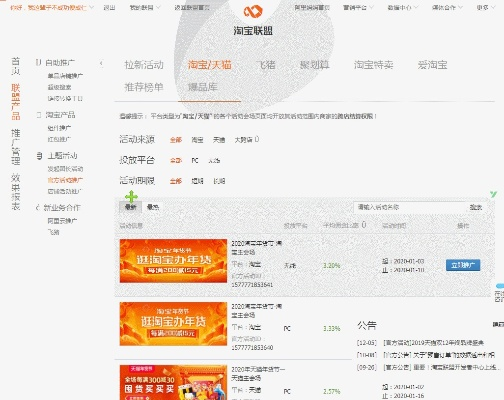Click the 主题活动 section icon

click(39, 156)
